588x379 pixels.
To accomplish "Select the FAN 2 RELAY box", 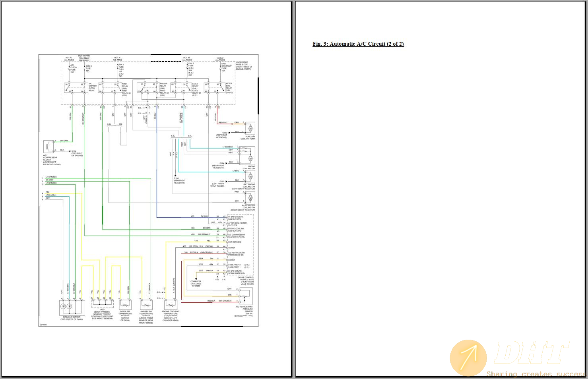I will tap(181, 88).
